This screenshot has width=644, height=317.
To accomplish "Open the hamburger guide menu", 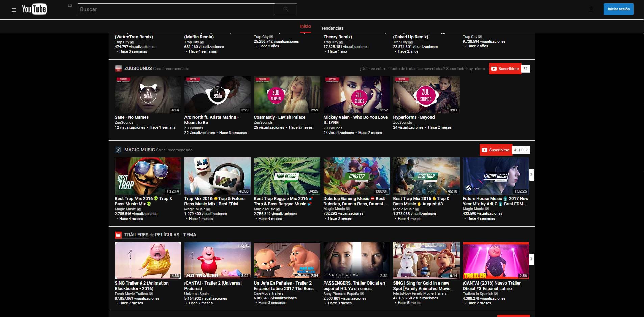I will [x=14, y=10].
